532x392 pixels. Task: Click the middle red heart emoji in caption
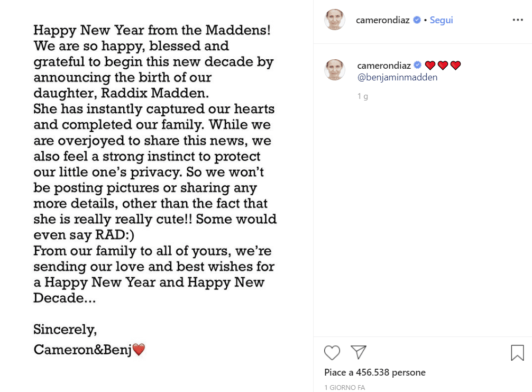(x=443, y=66)
